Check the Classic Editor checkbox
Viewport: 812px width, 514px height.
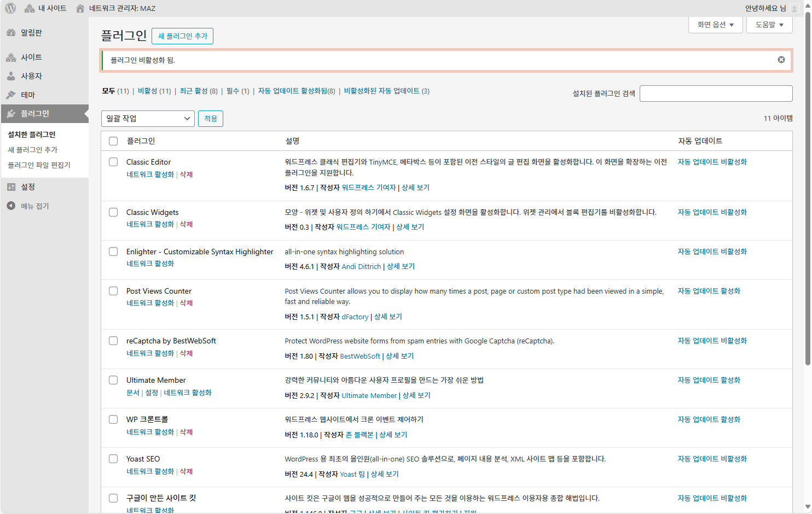click(x=113, y=162)
